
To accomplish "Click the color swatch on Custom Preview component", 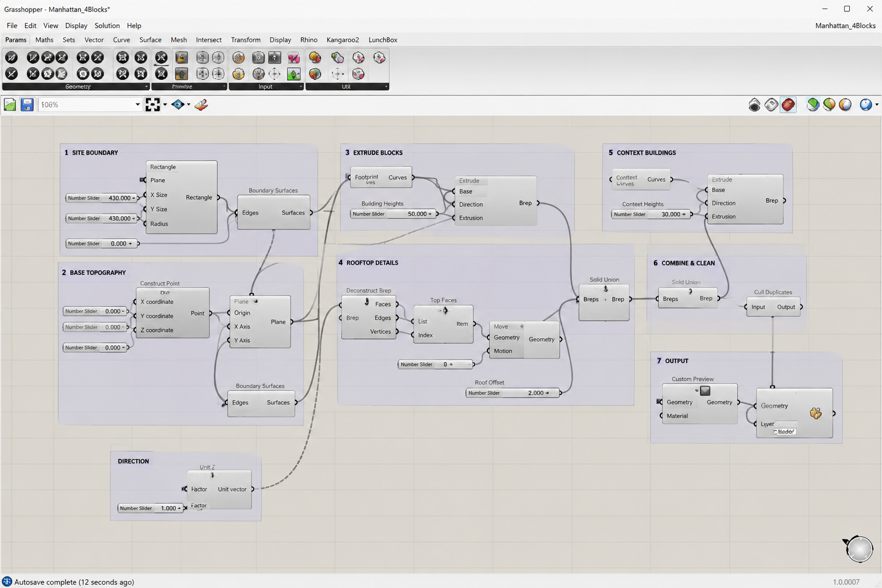I will [x=705, y=390].
